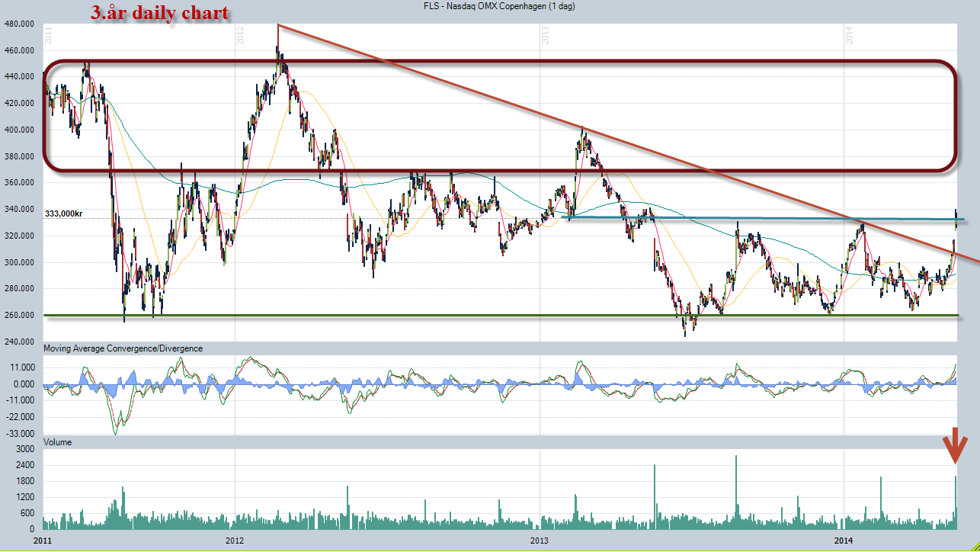Click the Volume panel label
980x552 pixels.
pyautogui.click(x=59, y=442)
